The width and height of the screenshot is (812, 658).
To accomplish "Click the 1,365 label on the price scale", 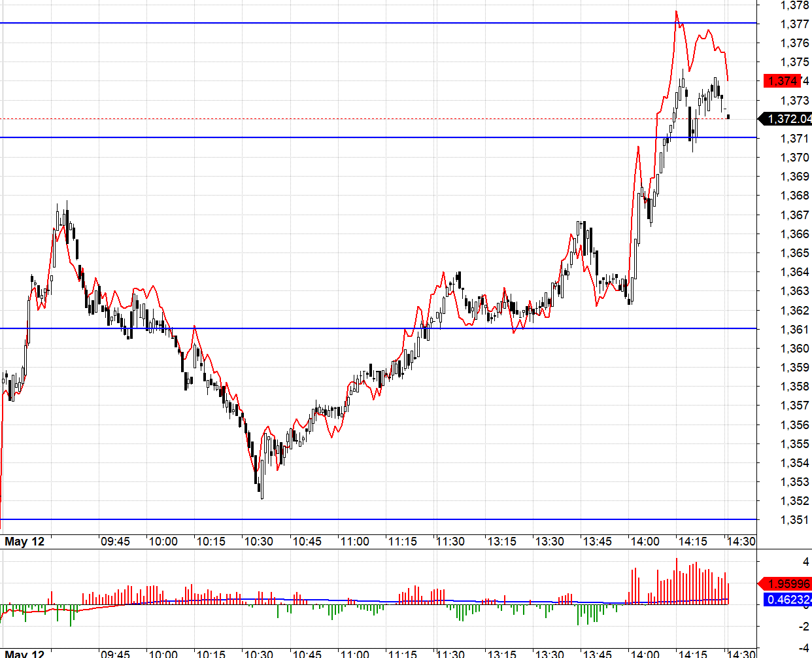I will point(794,253).
